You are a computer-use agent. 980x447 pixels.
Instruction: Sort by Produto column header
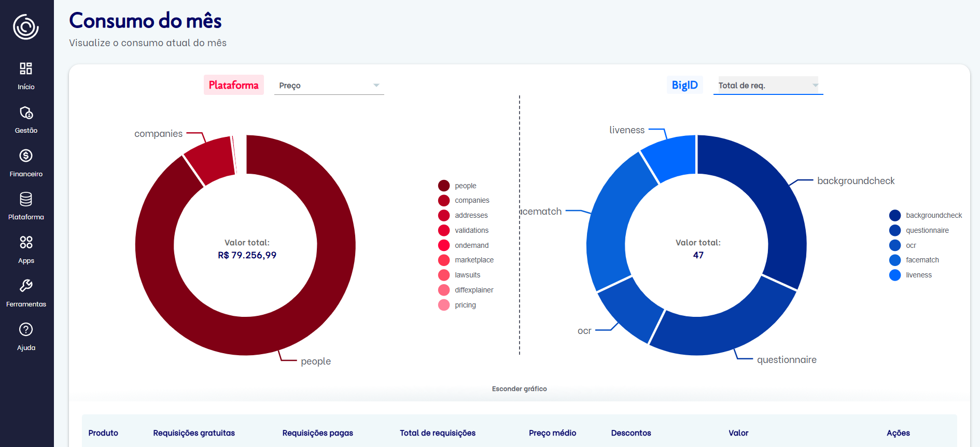[103, 433]
